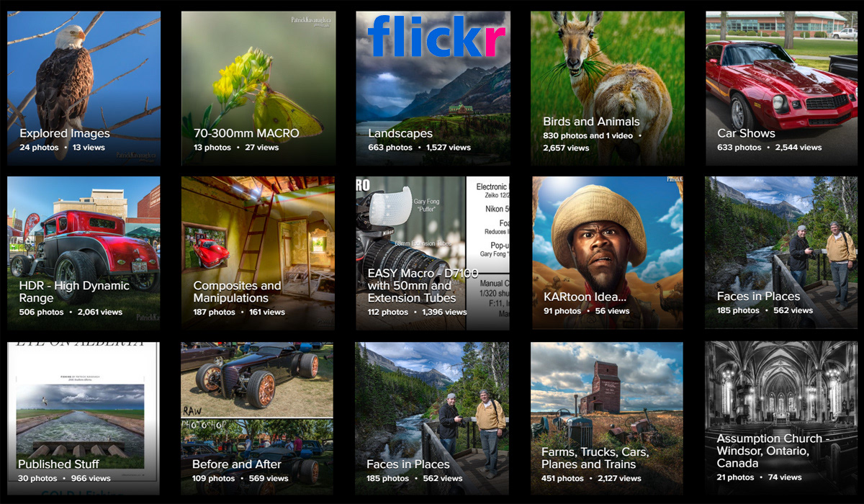Click the '91 photos' count under KARtoon Idea
864x504 pixels.
pyautogui.click(x=562, y=311)
